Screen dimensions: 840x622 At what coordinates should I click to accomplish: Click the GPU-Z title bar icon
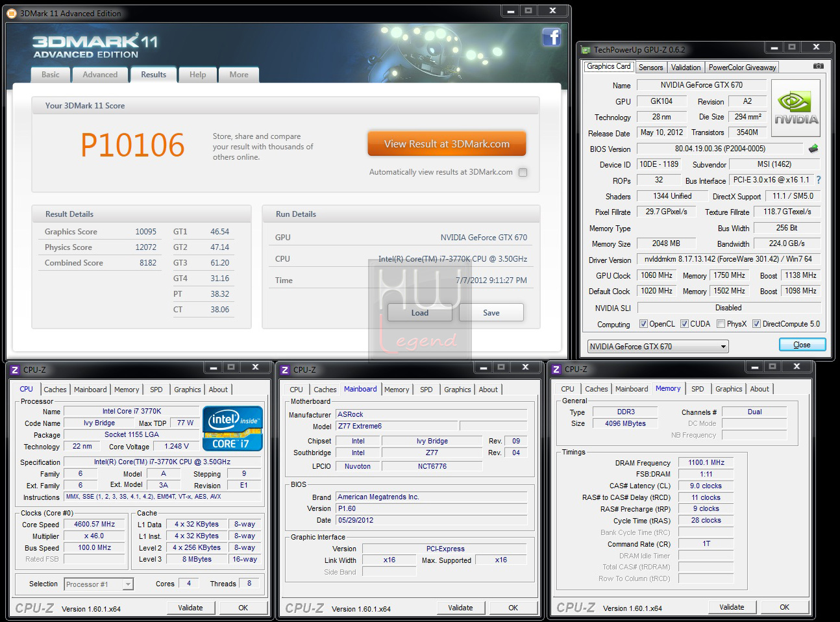(586, 49)
